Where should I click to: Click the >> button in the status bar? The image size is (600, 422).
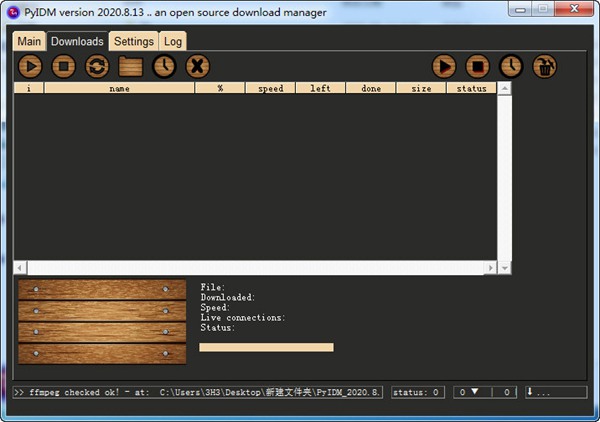click(x=19, y=392)
